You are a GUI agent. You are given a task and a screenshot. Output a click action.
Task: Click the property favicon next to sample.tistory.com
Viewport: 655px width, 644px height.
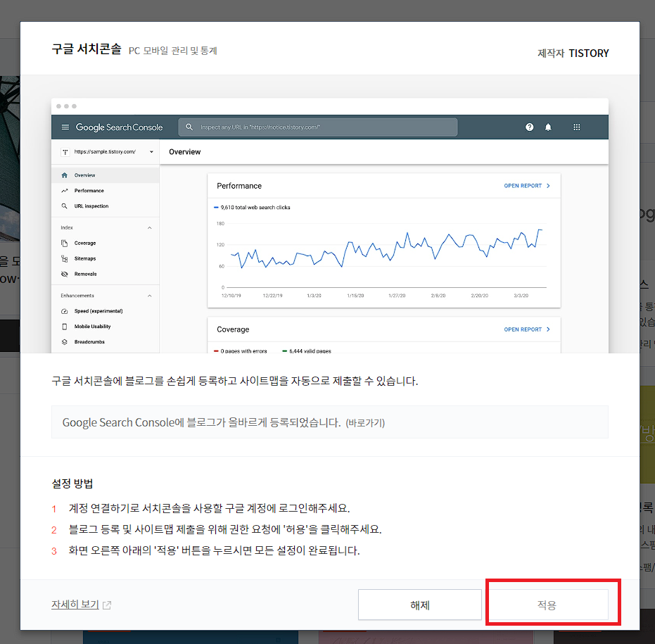[65, 152]
